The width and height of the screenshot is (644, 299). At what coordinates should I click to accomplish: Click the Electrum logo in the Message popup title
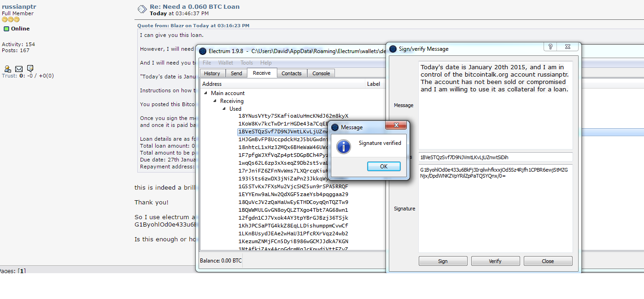click(x=335, y=127)
